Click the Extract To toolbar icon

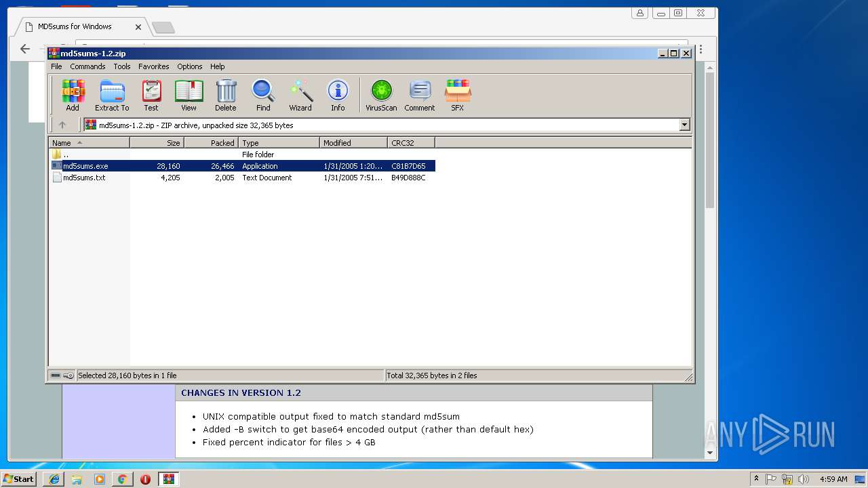pyautogui.click(x=112, y=95)
